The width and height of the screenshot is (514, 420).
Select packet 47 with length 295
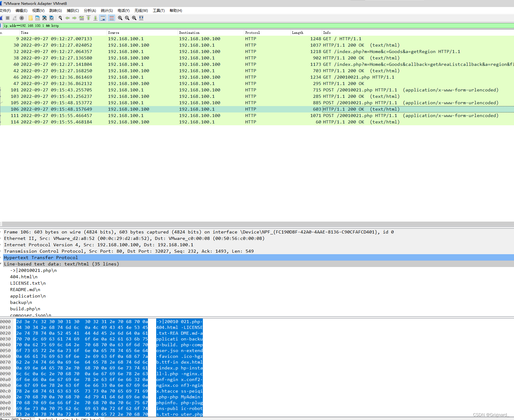pos(257,84)
